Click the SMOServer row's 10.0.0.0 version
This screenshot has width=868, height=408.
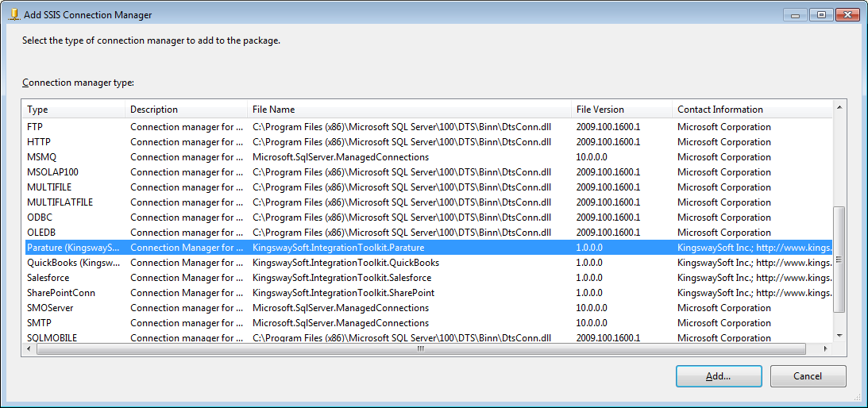[x=591, y=307]
